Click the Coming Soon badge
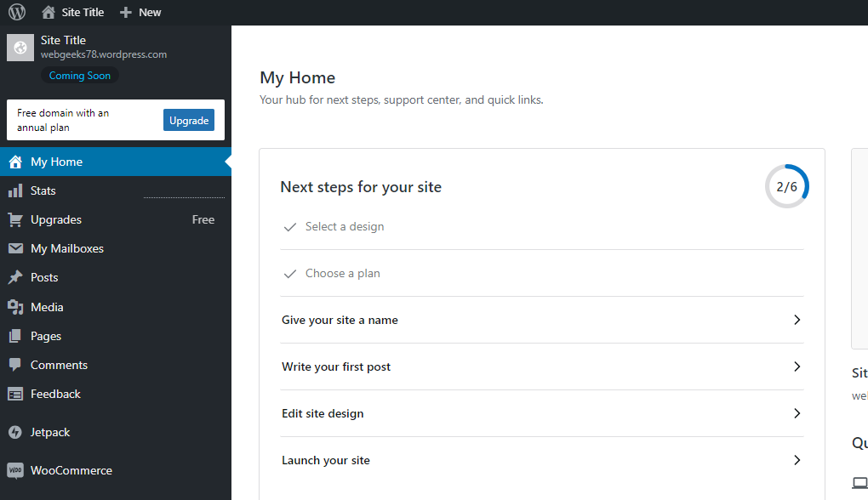868x500 pixels. tap(80, 75)
